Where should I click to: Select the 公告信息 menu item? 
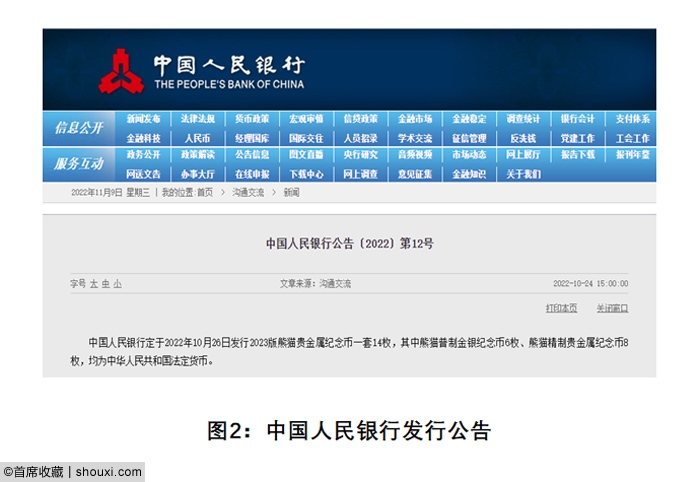point(252,155)
